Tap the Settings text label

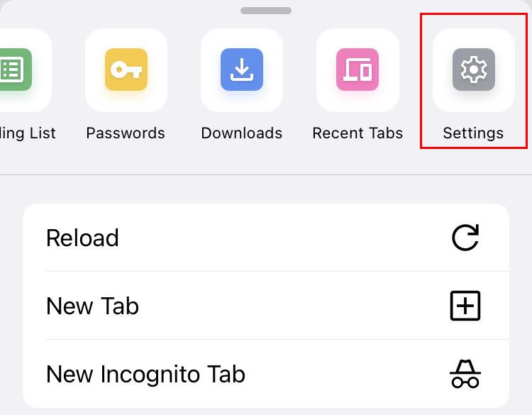coord(473,133)
